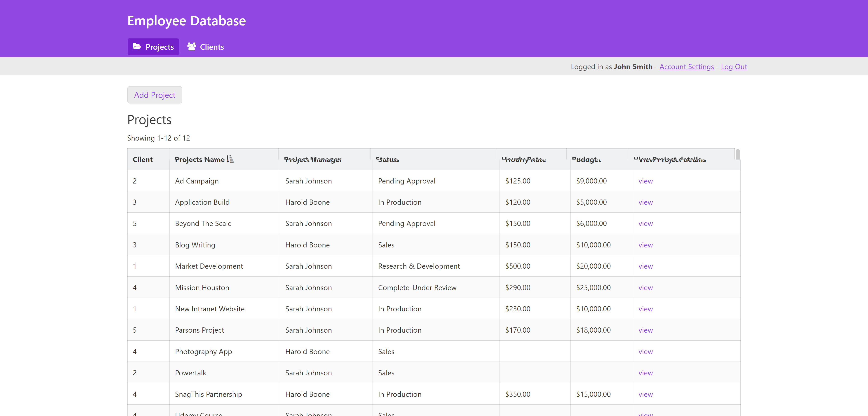View details for Mission Houston project
The height and width of the screenshot is (416, 868).
[646, 288]
